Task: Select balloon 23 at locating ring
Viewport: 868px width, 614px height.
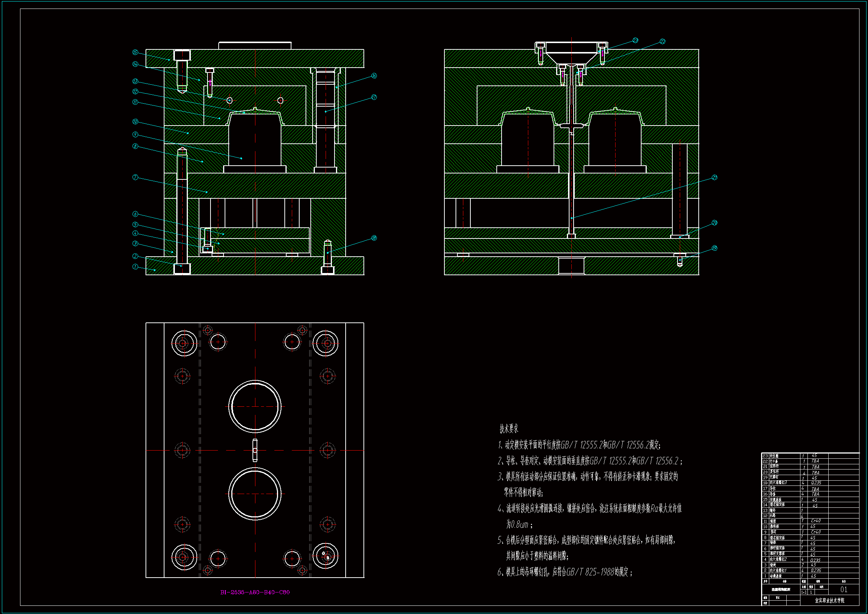Action: click(635, 40)
